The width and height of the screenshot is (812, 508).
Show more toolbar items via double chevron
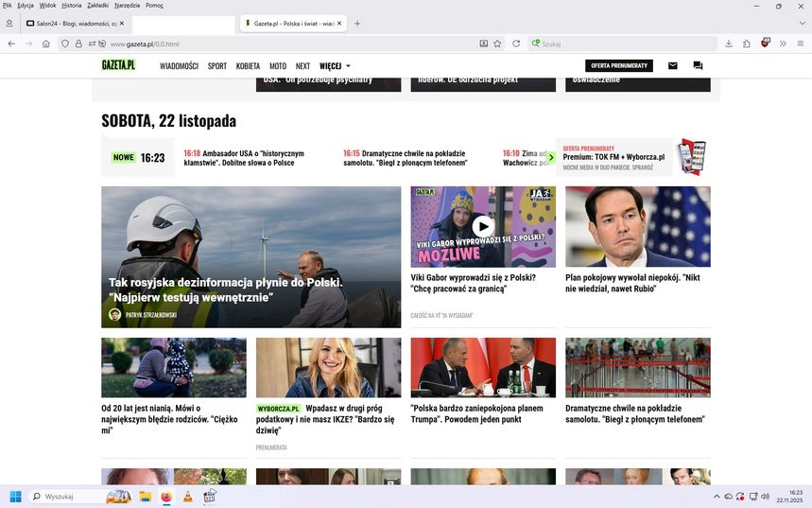pos(783,44)
